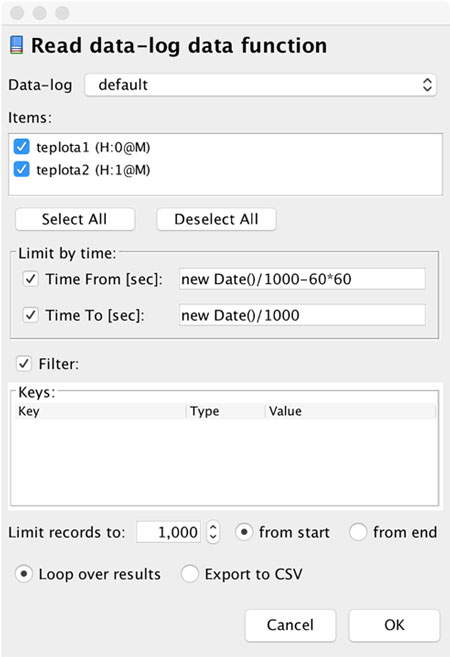Click OK to confirm the dialog
The image size is (450, 657).
tap(394, 625)
